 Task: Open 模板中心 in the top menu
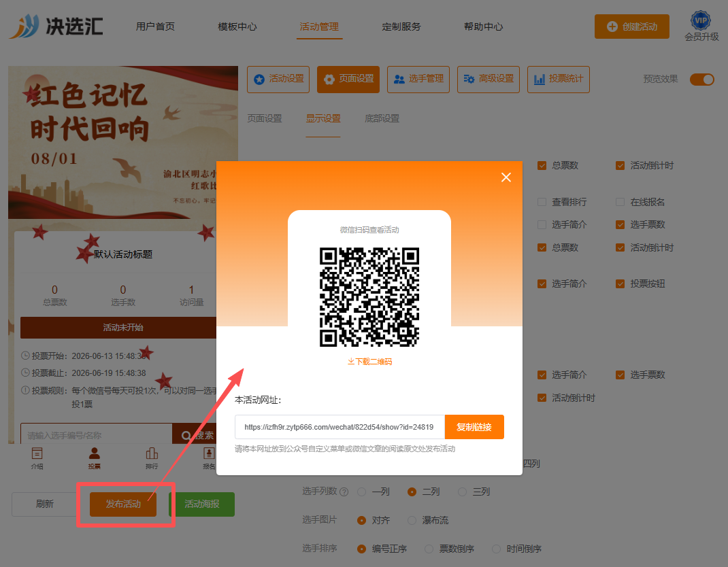(237, 27)
